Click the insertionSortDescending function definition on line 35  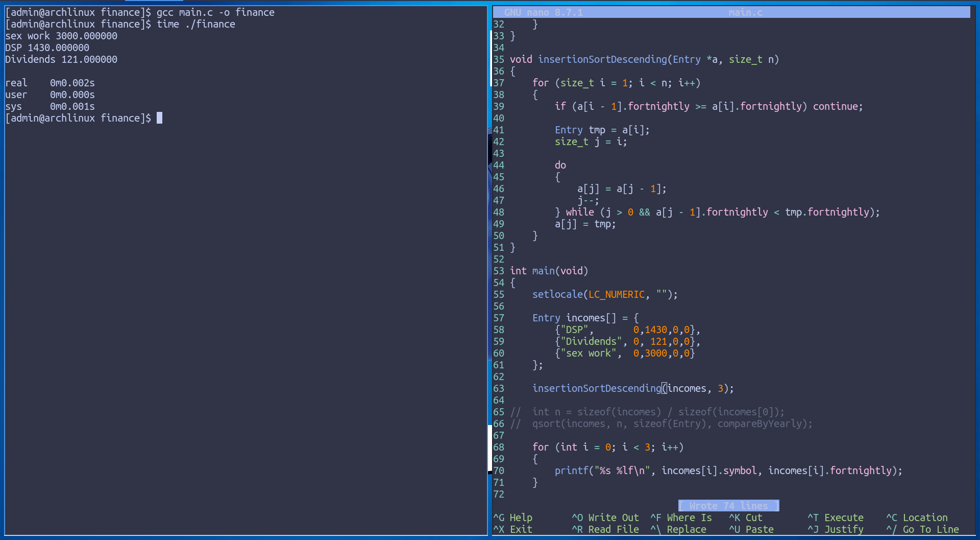tap(645, 59)
